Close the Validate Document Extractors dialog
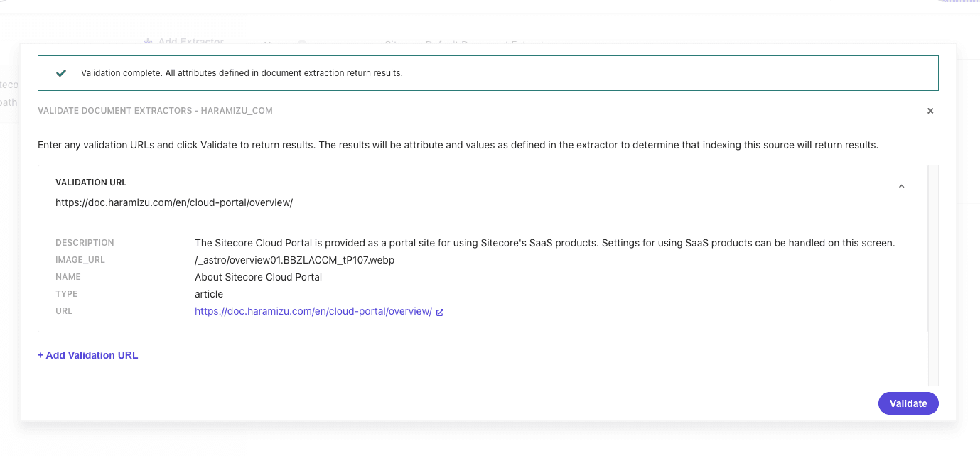This screenshot has height=456, width=980. click(930, 111)
